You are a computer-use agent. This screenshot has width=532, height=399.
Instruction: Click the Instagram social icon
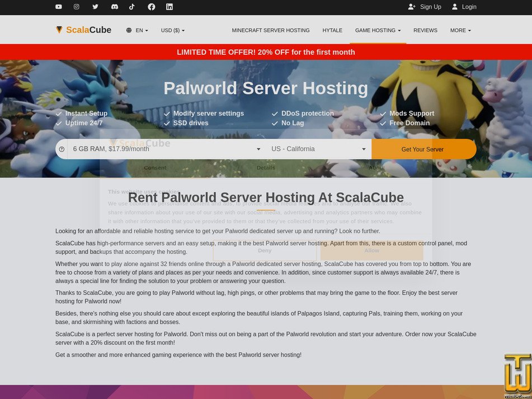[x=77, y=7]
